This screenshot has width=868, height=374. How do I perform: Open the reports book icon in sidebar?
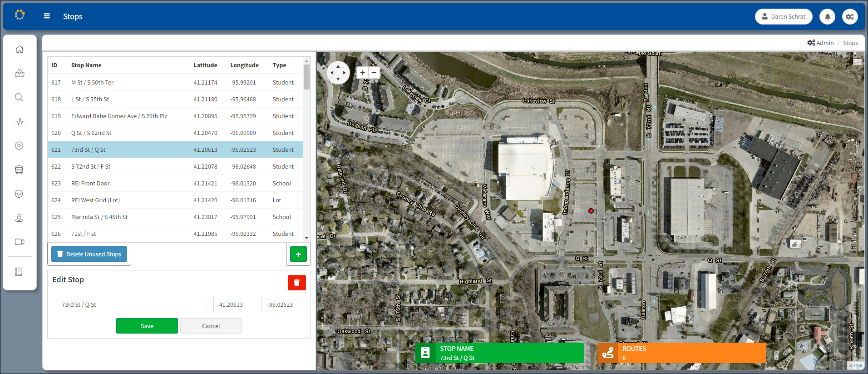pos(19,272)
